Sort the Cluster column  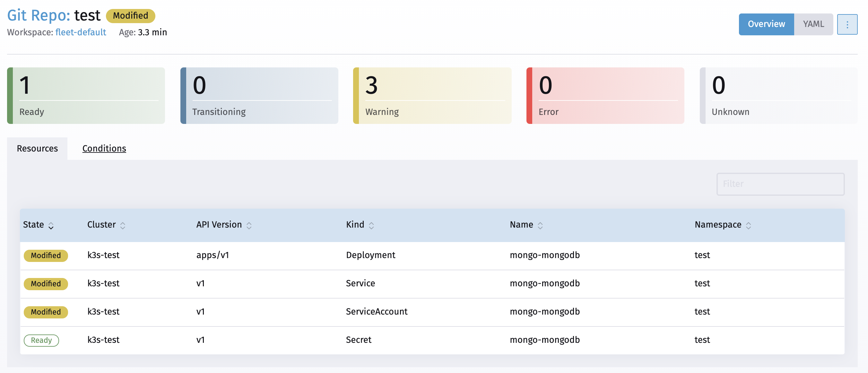point(123,225)
